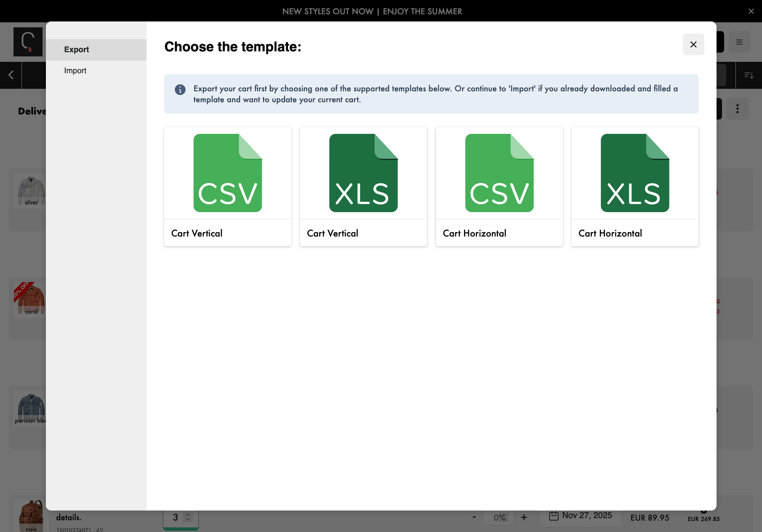Go back using the left chevron
Viewport: 762px width, 532px height.
[11, 75]
